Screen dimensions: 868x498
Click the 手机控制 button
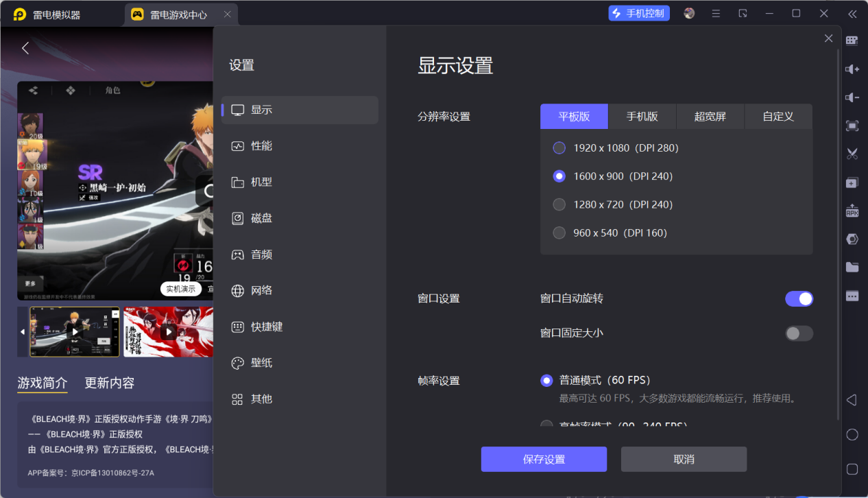638,12
